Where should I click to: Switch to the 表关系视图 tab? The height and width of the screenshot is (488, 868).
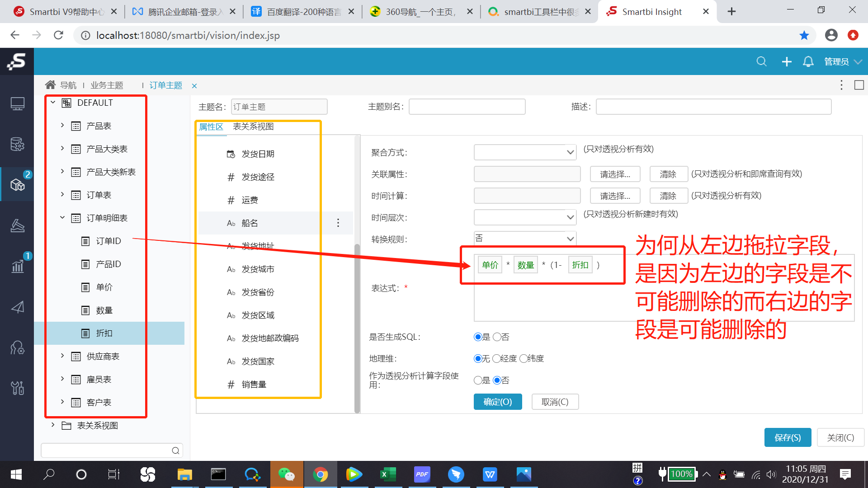[253, 127]
